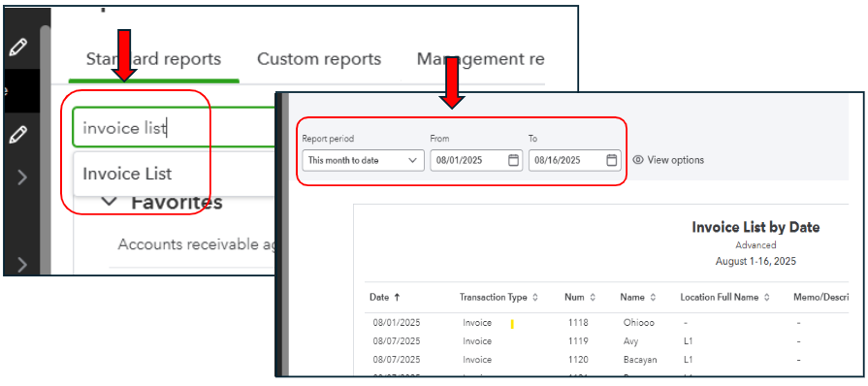Open the From date calendar picker icon

click(x=513, y=160)
